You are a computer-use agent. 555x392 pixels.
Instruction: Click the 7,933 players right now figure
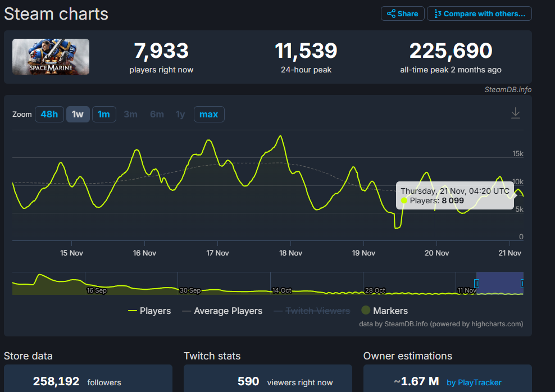[x=161, y=51]
